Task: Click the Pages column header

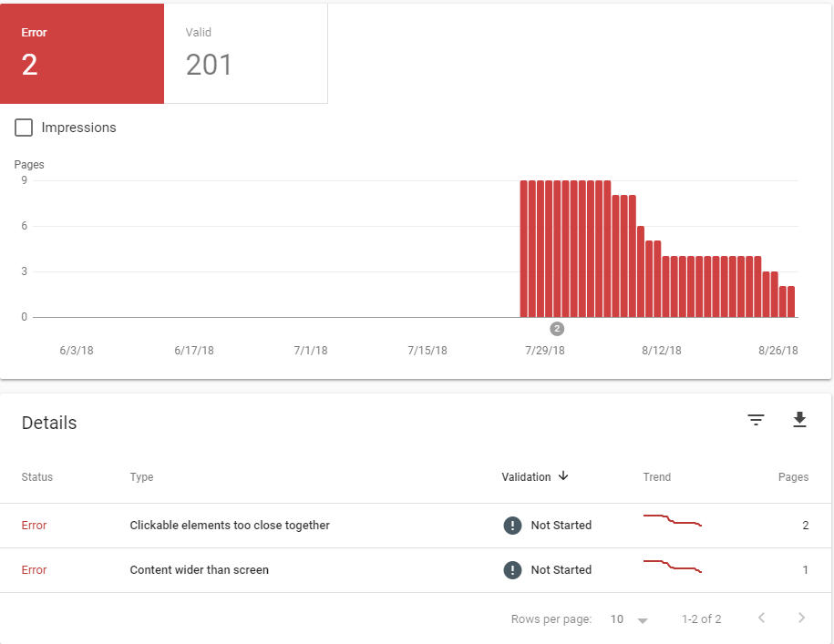Action: pos(793,477)
